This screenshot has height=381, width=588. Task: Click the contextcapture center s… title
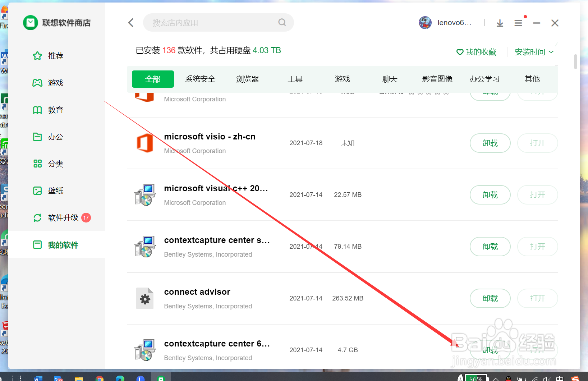click(217, 240)
